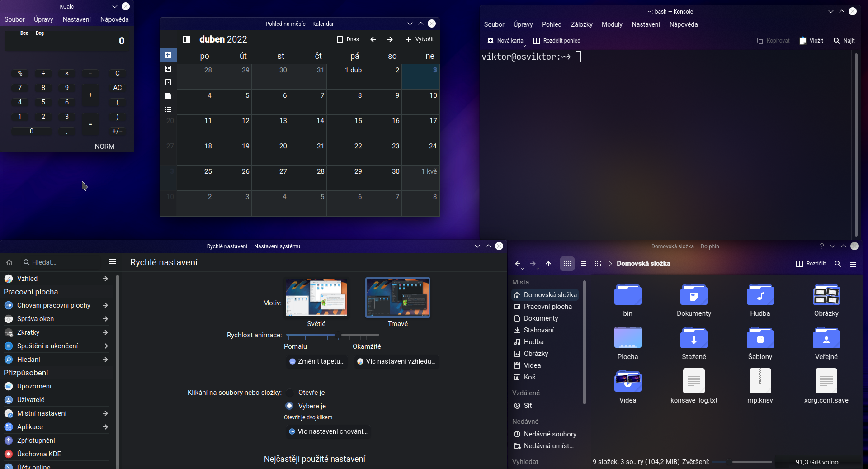This screenshot has width=868, height=469.
Task: Click Vložit paste icon in Konsole
Action: [x=811, y=41]
